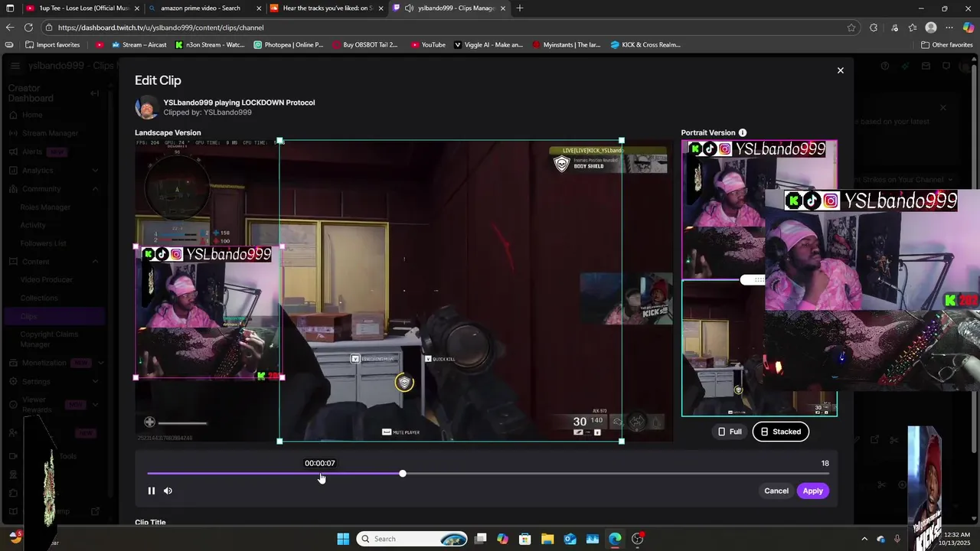Viewport: 980px width, 551px height.
Task: Open Stream – Aircast bookmark
Action: tap(139, 45)
